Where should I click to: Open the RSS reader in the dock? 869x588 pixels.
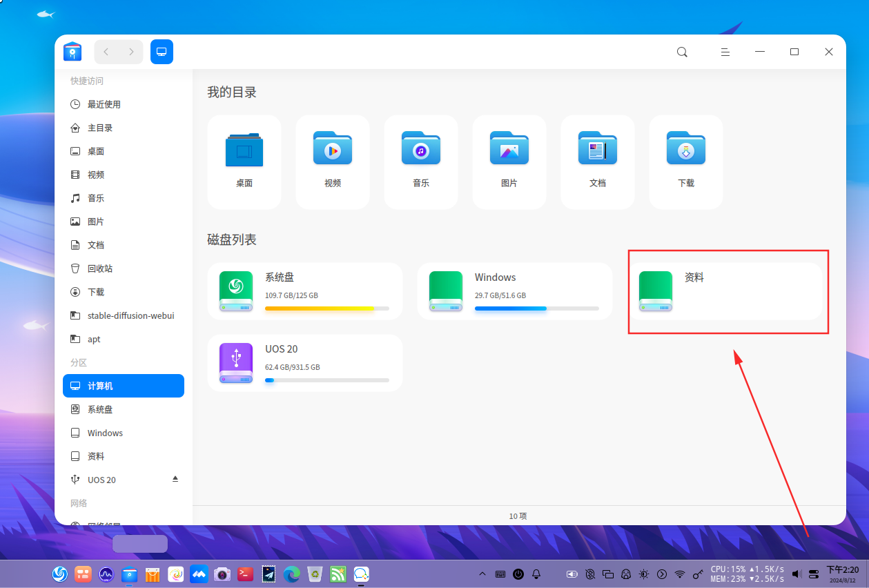[338, 574]
